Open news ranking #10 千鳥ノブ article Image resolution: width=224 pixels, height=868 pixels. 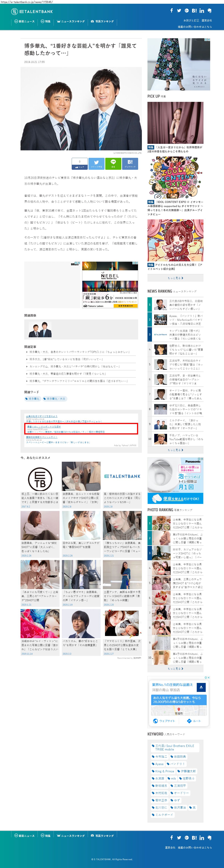tap(175, 439)
